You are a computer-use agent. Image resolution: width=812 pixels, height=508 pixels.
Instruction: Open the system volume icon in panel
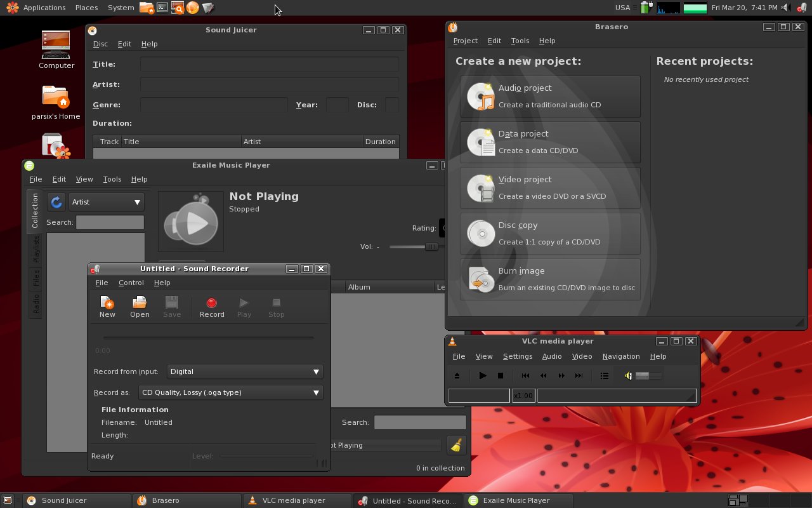coord(785,8)
